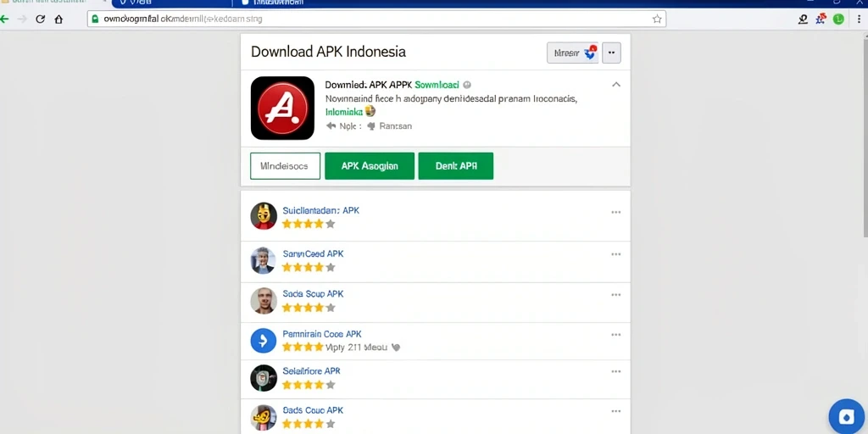Click the Vipty 211 Meou text

coord(357,348)
